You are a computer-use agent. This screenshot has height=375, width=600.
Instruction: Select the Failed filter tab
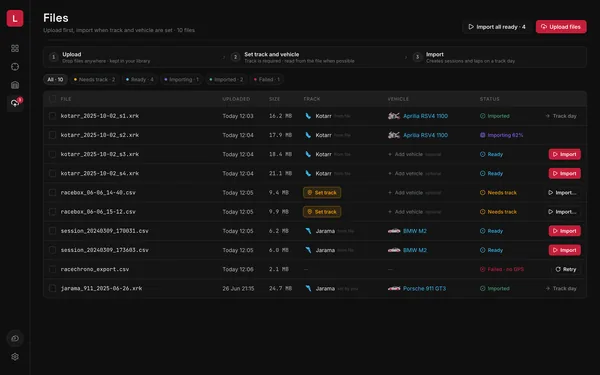(267, 80)
